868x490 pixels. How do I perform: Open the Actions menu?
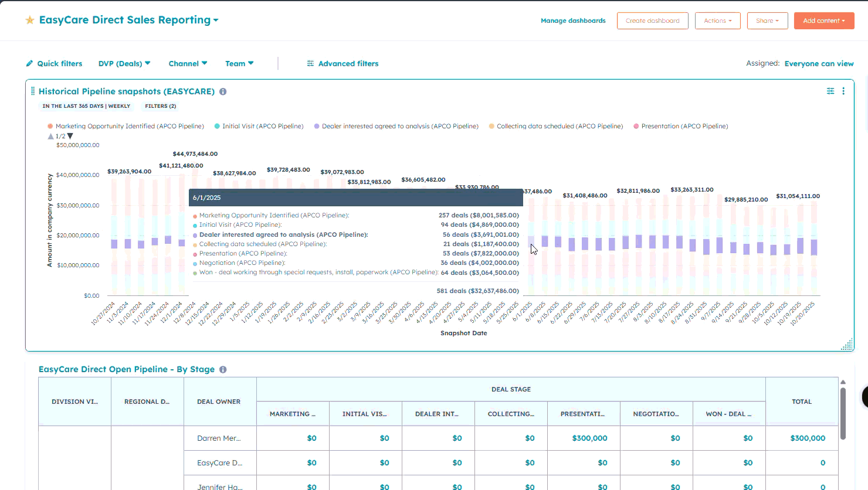717,21
